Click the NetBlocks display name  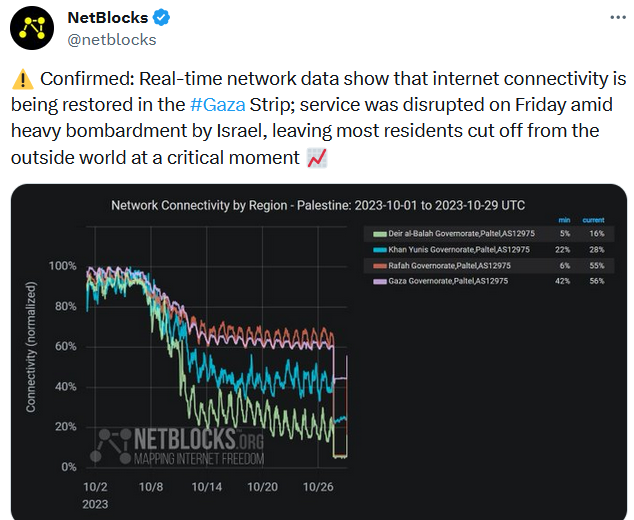[107, 18]
